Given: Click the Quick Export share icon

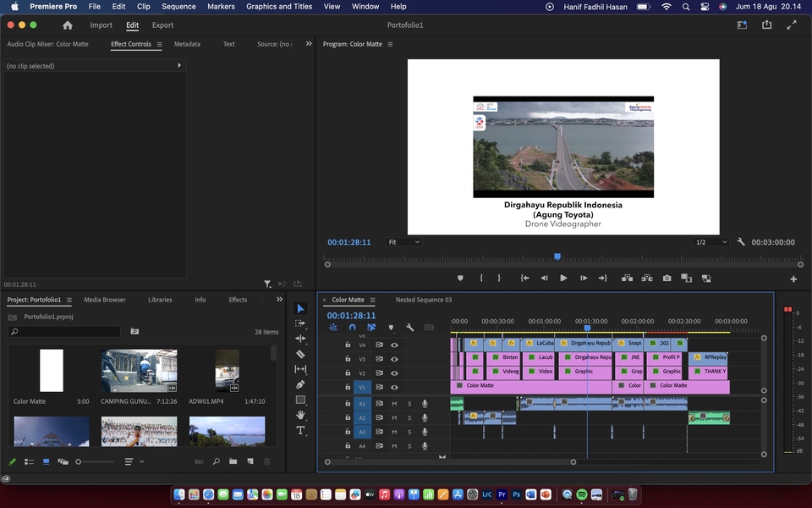Looking at the screenshot, I should (766, 25).
